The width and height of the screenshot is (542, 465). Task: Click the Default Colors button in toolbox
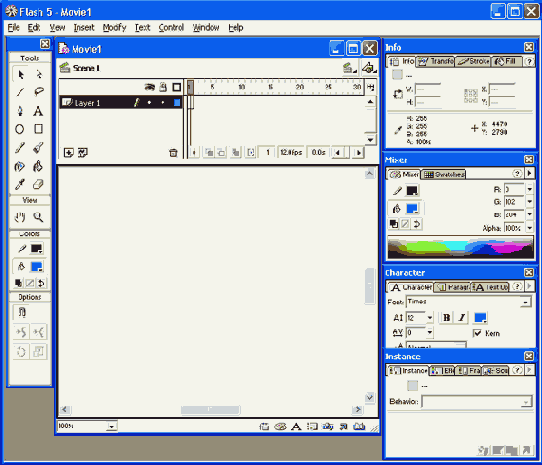pos(18,283)
